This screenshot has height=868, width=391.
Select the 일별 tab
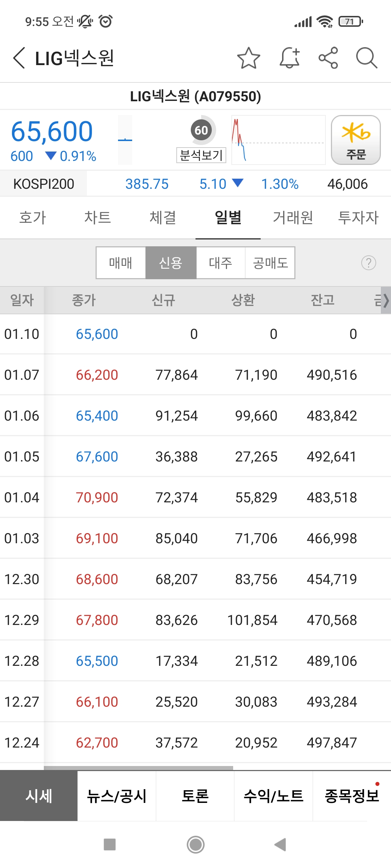coord(228,217)
